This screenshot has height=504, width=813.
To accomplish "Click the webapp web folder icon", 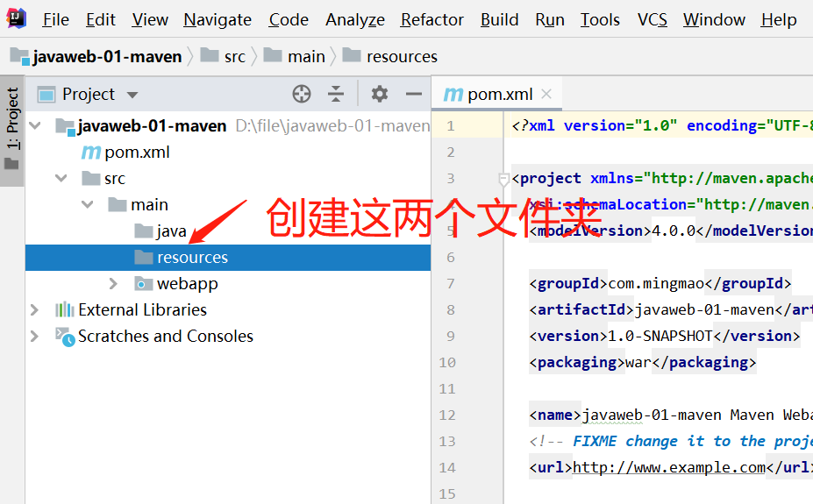I will point(144,283).
